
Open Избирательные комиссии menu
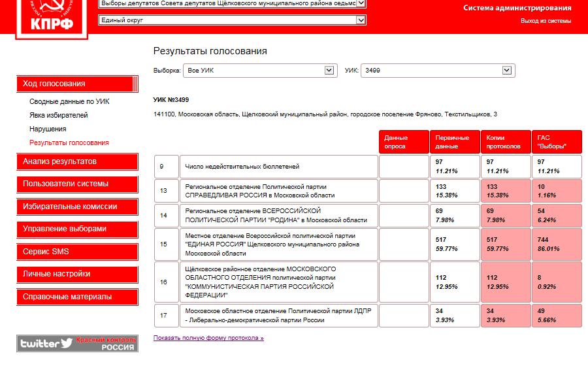click(77, 207)
